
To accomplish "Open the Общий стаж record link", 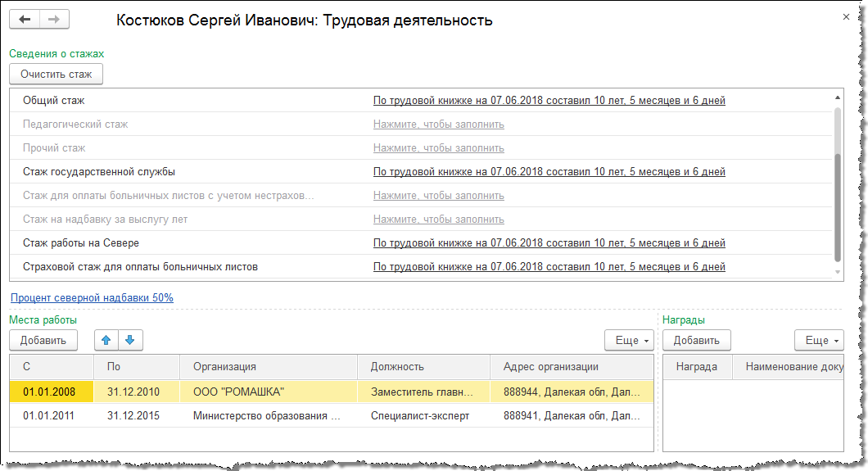I will [549, 101].
